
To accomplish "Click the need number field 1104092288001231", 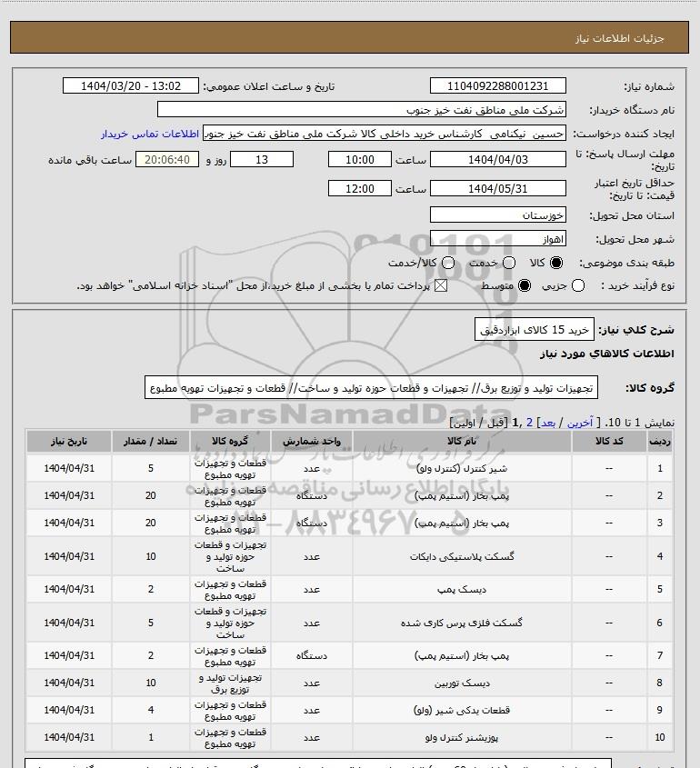I will (497, 85).
